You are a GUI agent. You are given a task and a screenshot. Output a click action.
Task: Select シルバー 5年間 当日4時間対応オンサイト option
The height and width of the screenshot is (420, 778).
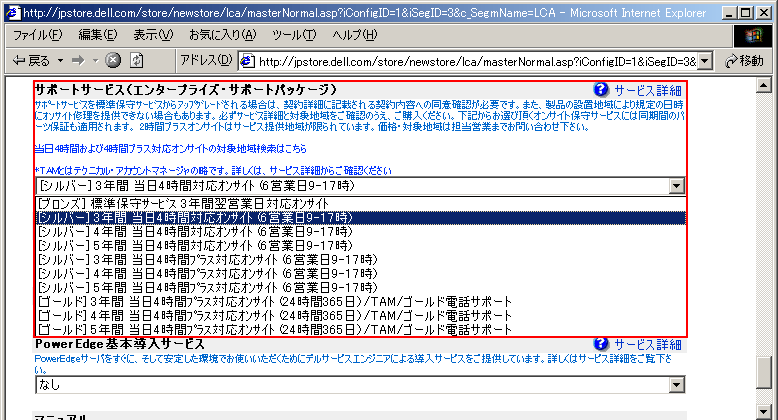pos(361,245)
